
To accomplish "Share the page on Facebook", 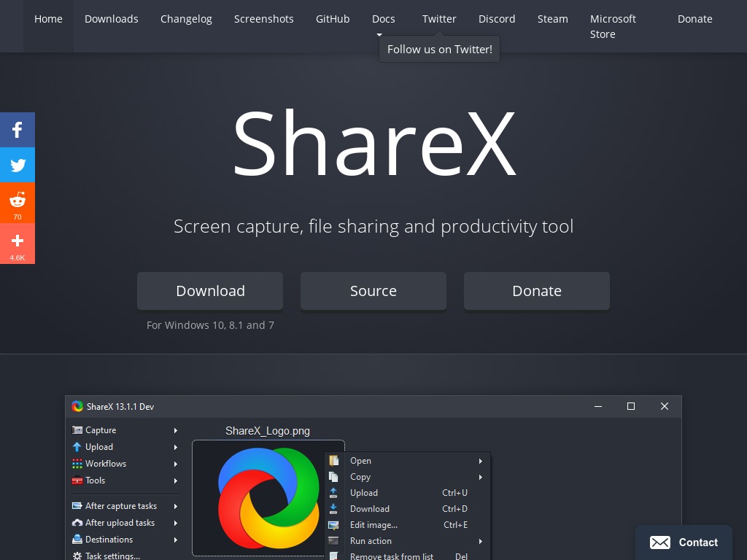I will point(18,130).
